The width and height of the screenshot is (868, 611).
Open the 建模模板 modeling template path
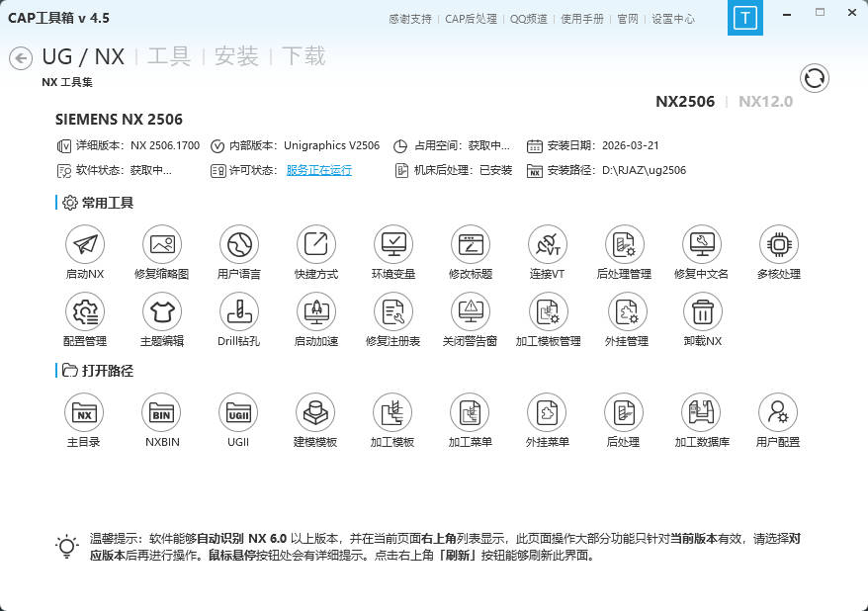click(315, 412)
